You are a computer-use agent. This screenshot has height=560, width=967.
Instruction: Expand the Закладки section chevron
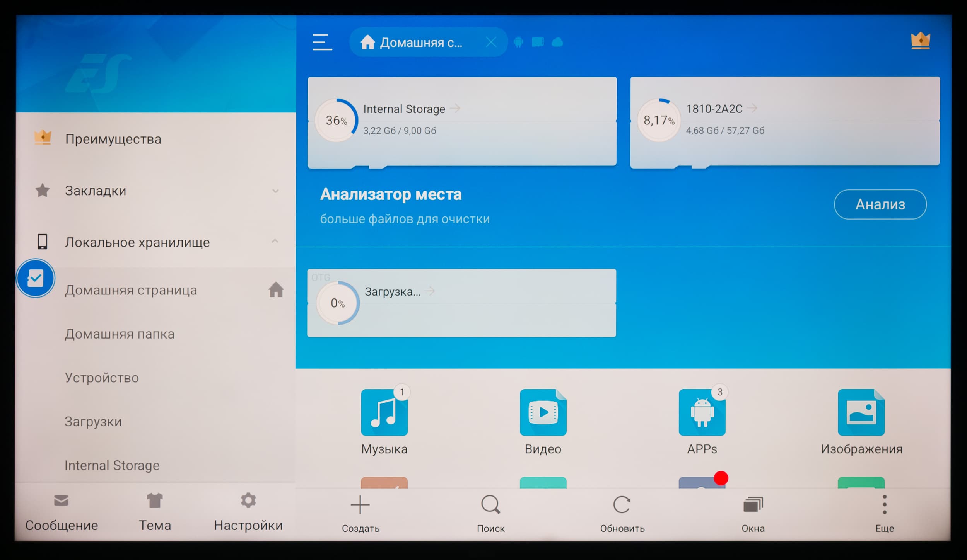point(275,191)
